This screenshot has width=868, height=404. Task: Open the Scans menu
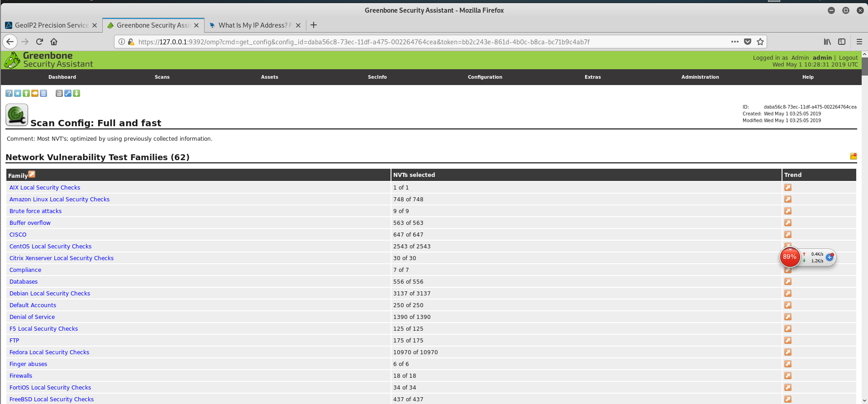(x=162, y=77)
